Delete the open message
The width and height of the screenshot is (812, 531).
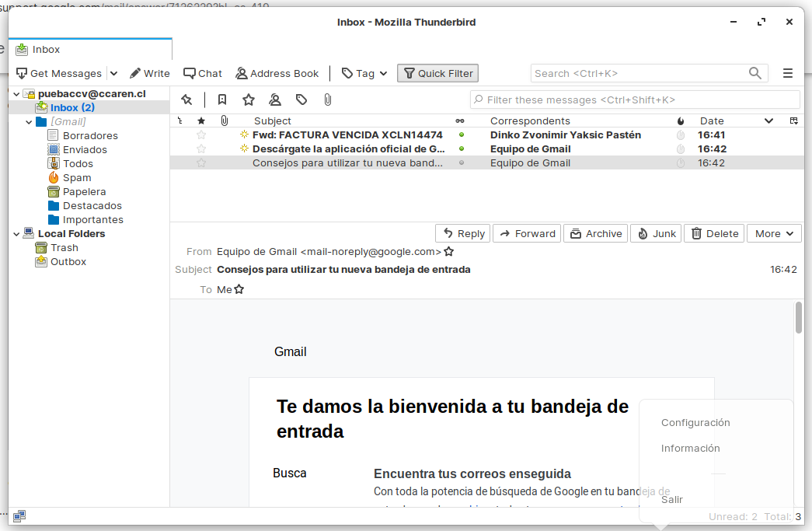(x=715, y=234)
